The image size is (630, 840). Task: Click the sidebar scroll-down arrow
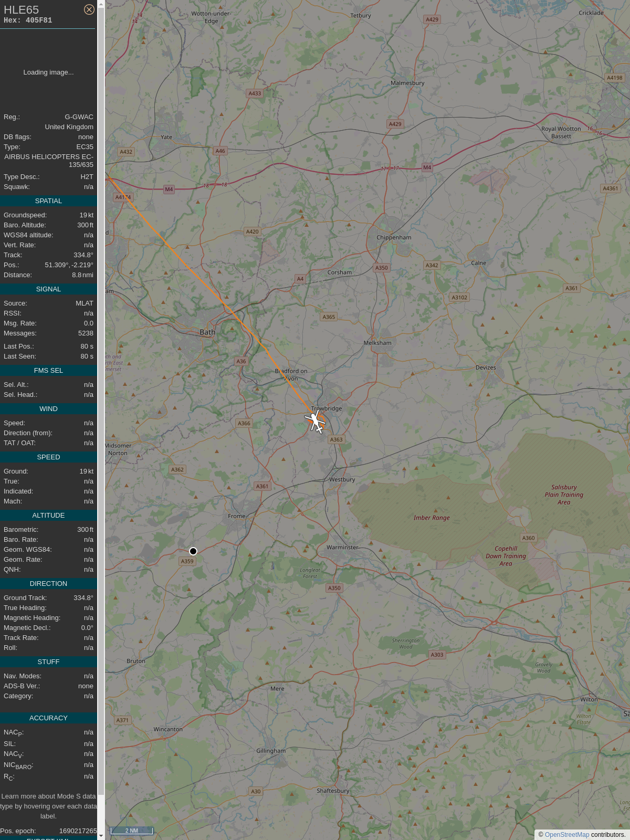[101, 836]
